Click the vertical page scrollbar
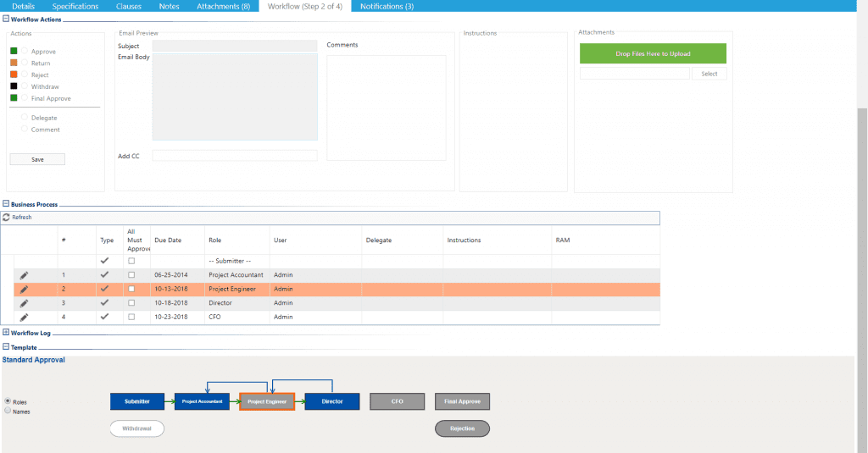This screenshot has width=868, height=453. (862, 281)
